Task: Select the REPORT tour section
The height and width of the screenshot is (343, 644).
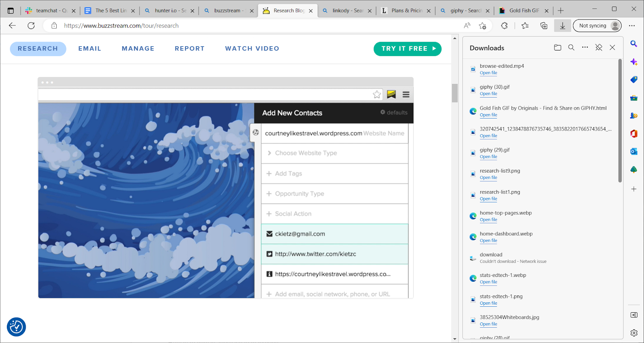Action: (190, 49)
